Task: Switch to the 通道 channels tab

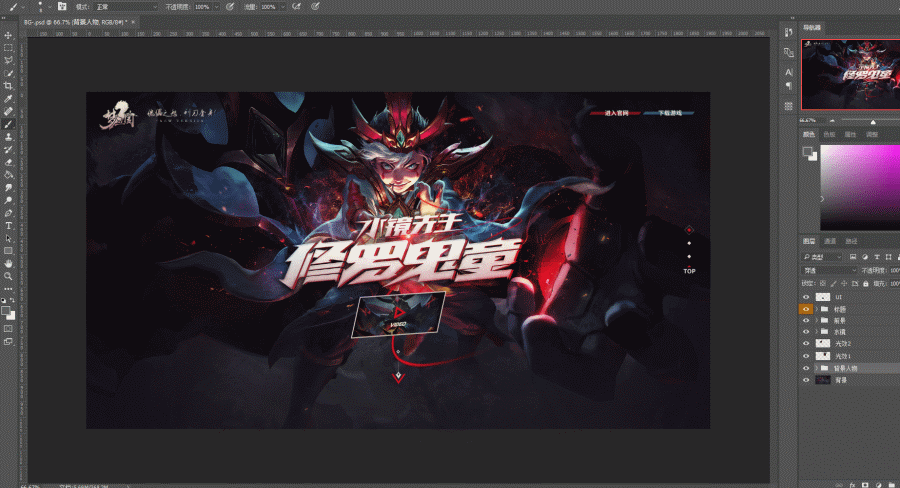Action: pyautogui.click(x=830, y=241)
